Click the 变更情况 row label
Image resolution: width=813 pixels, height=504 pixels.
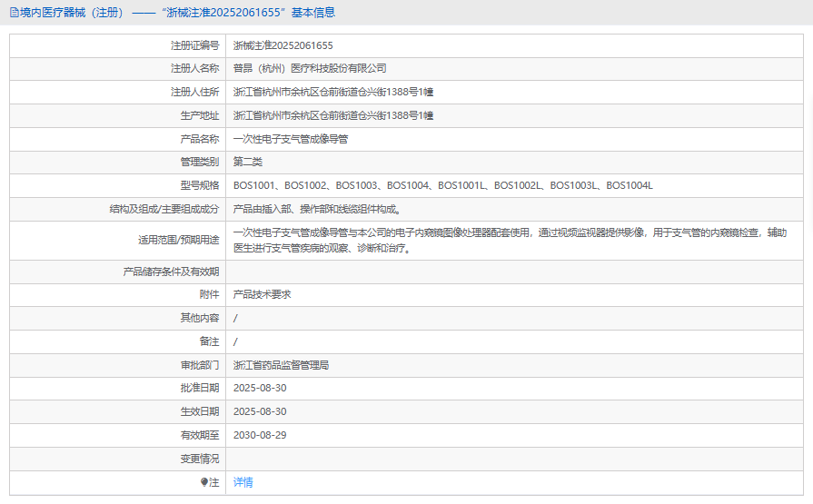coord(199,459)
